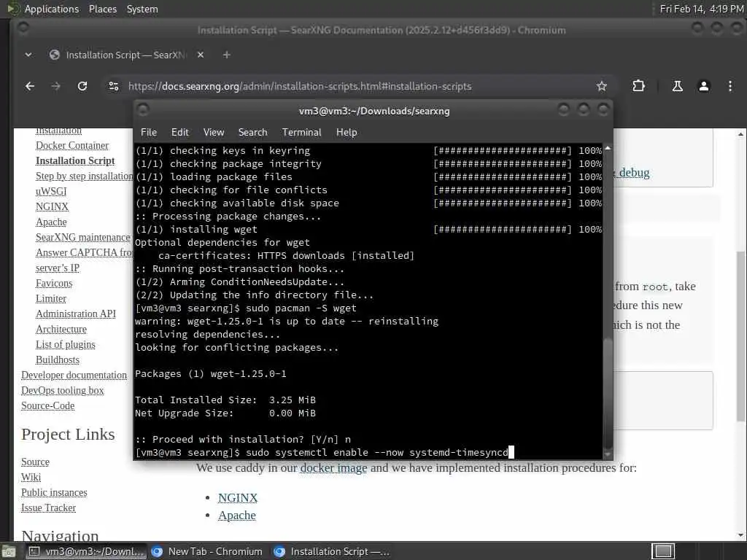Open the Applications menu in top panel

52,9
